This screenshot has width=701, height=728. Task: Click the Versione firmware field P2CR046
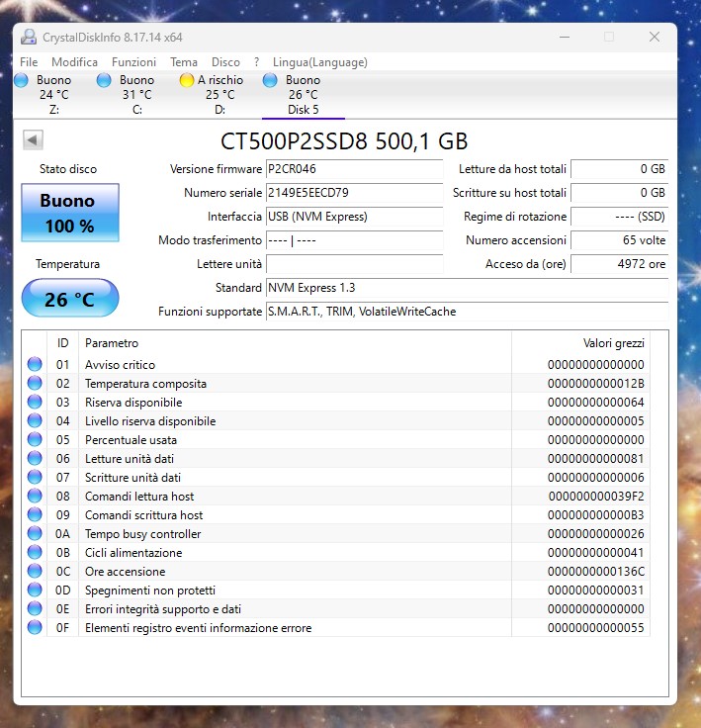354,169
